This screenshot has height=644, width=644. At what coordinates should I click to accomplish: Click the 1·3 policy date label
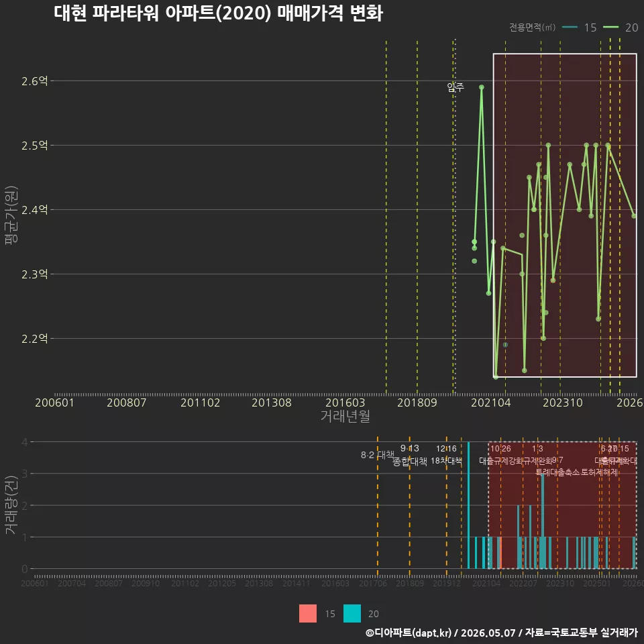click(x=537, y=449)
